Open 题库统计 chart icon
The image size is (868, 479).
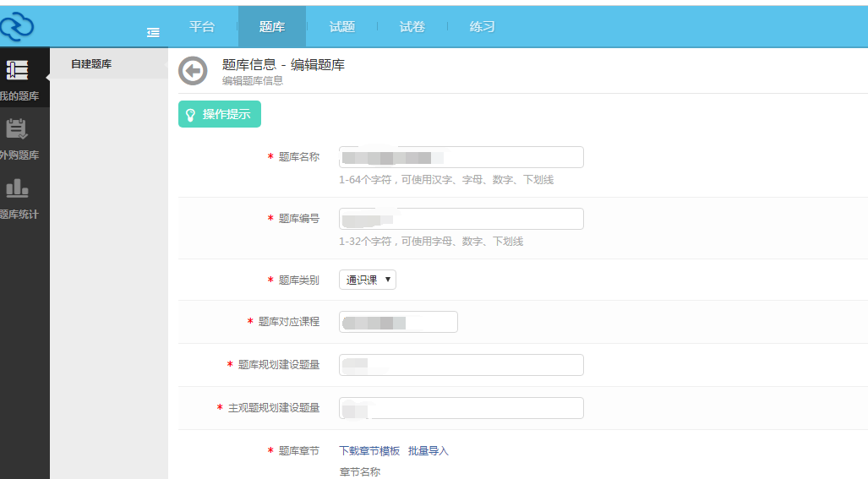click(x=17, y=188)
